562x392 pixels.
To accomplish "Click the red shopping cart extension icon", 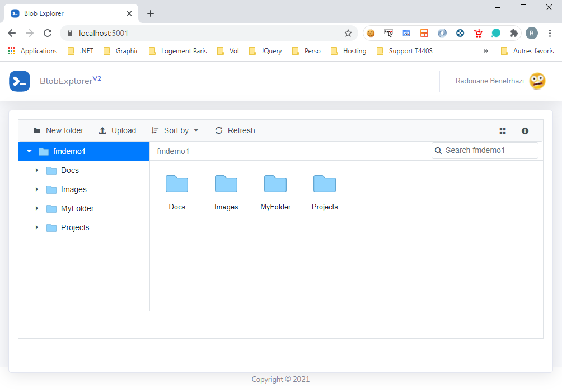I will (478, 33).
